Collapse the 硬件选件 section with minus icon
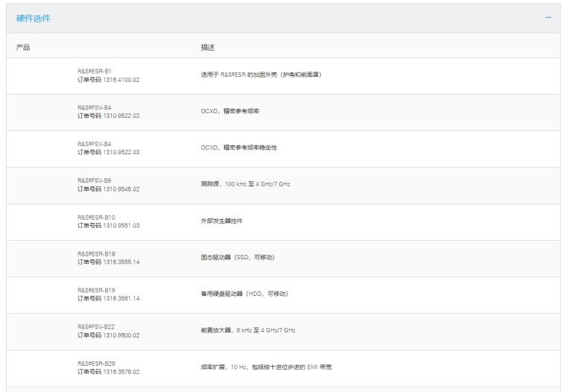567x392 pixels. pos(548,18)
